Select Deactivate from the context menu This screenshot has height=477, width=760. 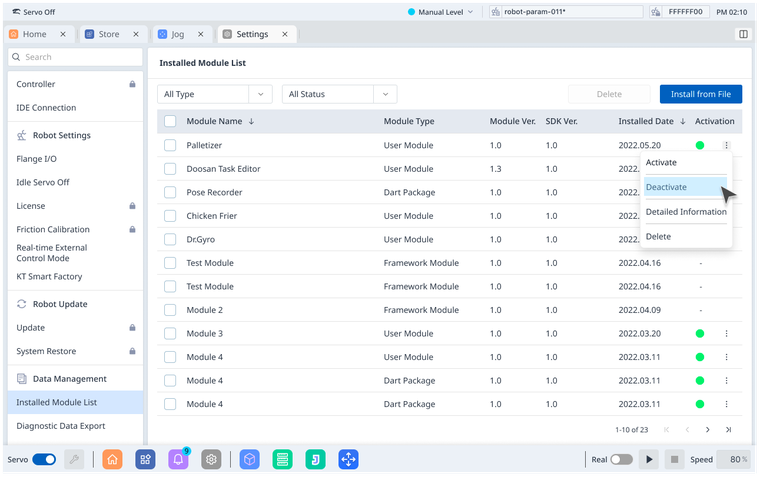click(x=666, y=187)
